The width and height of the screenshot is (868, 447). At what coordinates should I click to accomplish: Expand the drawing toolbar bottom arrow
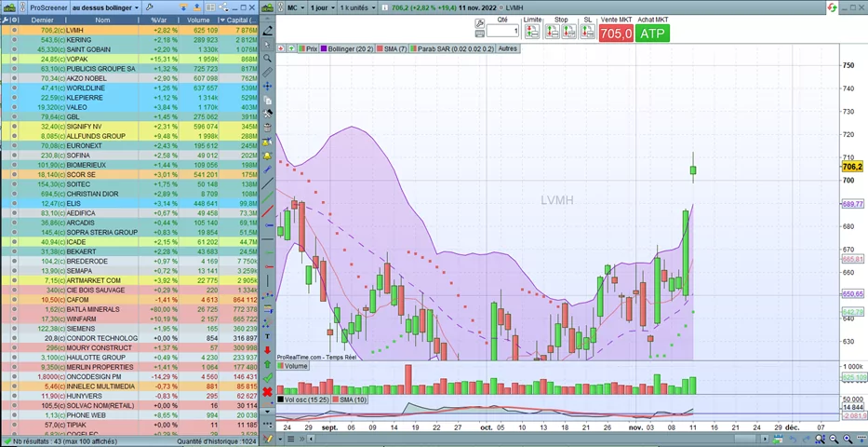(x=268, y=412)
